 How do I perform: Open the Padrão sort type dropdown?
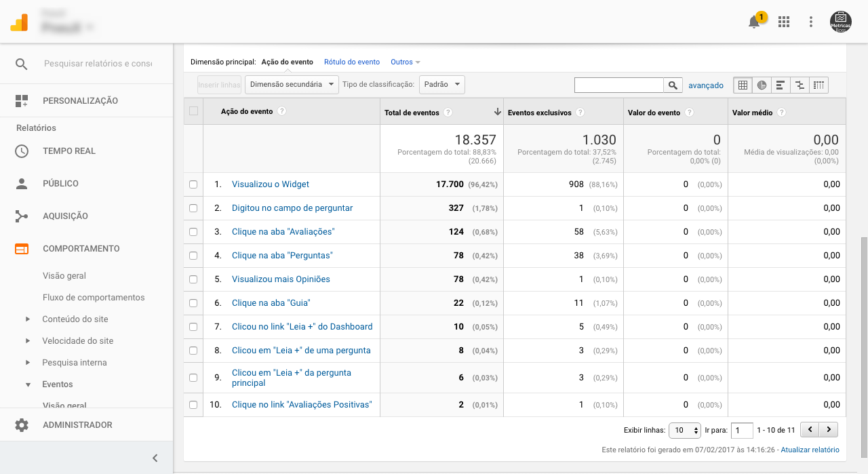click(441, 85)
